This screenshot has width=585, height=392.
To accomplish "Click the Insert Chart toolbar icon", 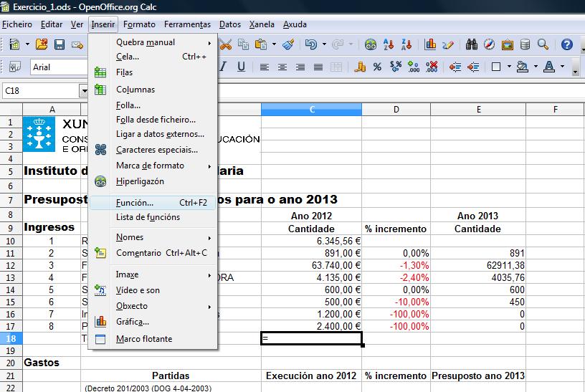I will click(431, 44).
